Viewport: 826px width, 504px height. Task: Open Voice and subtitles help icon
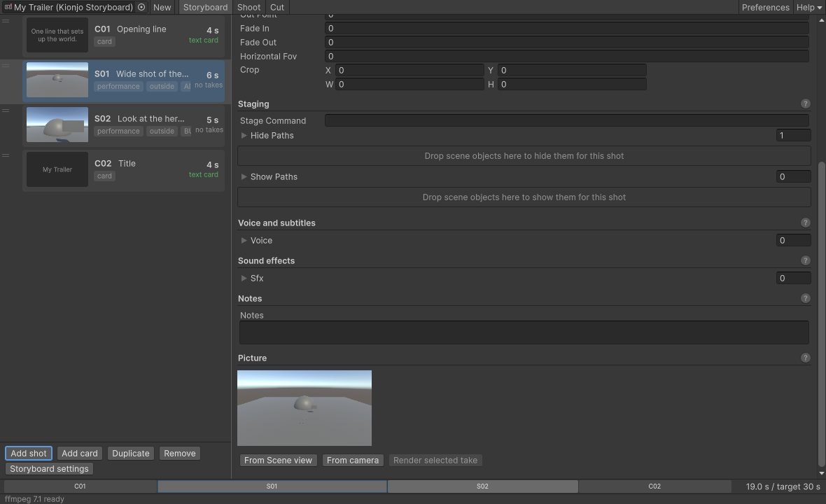pyautogui.click(x=805, y=223)
